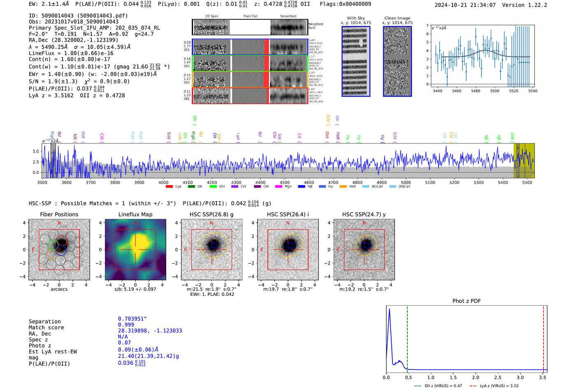Click the magenta MgII swatch in the spectrum legend
576x392 pixels.
click(278, 187)
